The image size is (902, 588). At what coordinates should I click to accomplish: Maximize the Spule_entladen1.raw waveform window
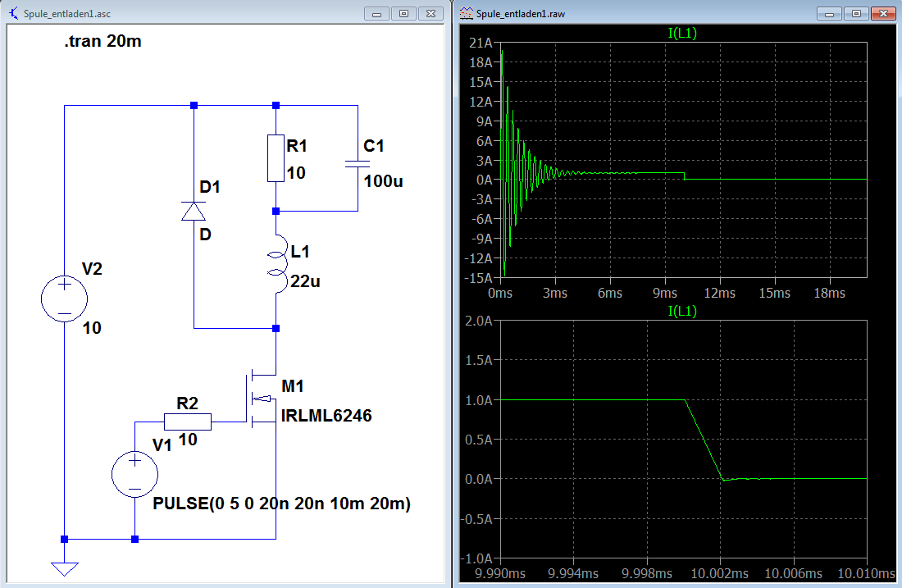click(857, 14)
